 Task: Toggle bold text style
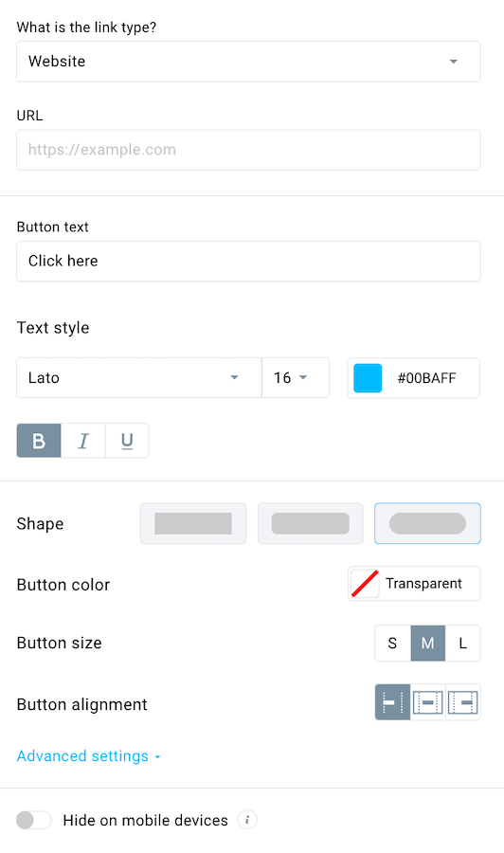tap(39, 441)
